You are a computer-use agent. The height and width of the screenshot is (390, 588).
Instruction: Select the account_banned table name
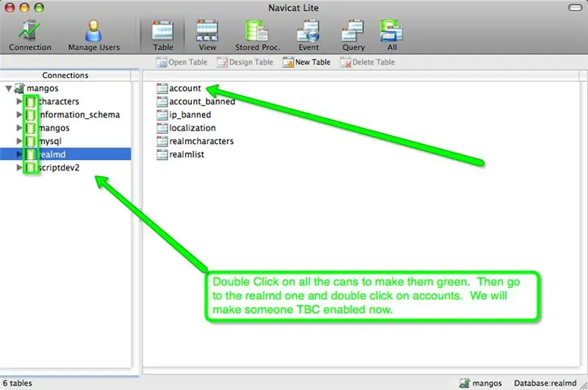tap(202, 101)
